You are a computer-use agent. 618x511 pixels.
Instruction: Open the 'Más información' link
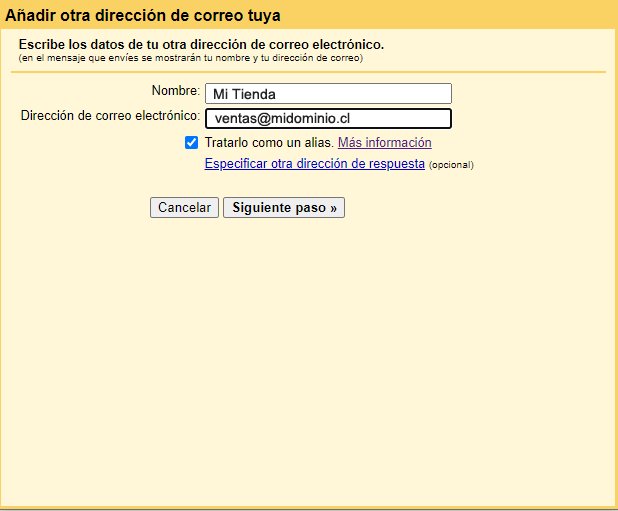point(384,143)
